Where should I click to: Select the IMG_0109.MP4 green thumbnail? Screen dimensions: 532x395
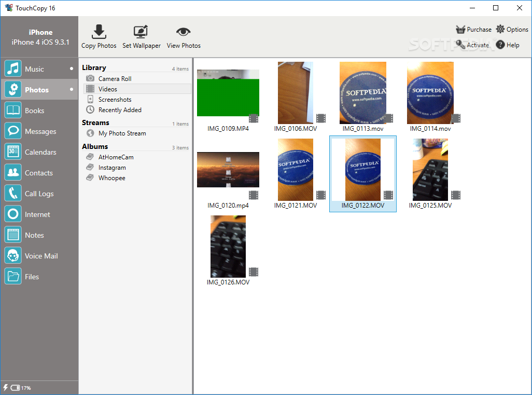pos(228,93)
